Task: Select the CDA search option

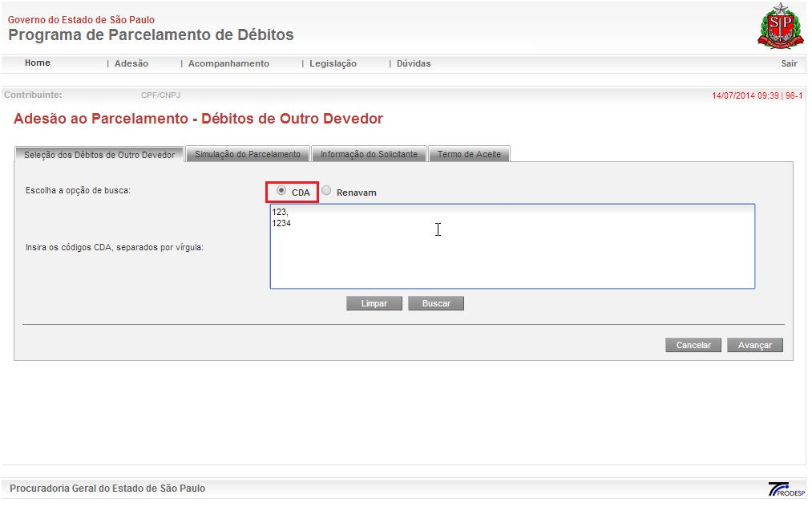Action: 281,191
